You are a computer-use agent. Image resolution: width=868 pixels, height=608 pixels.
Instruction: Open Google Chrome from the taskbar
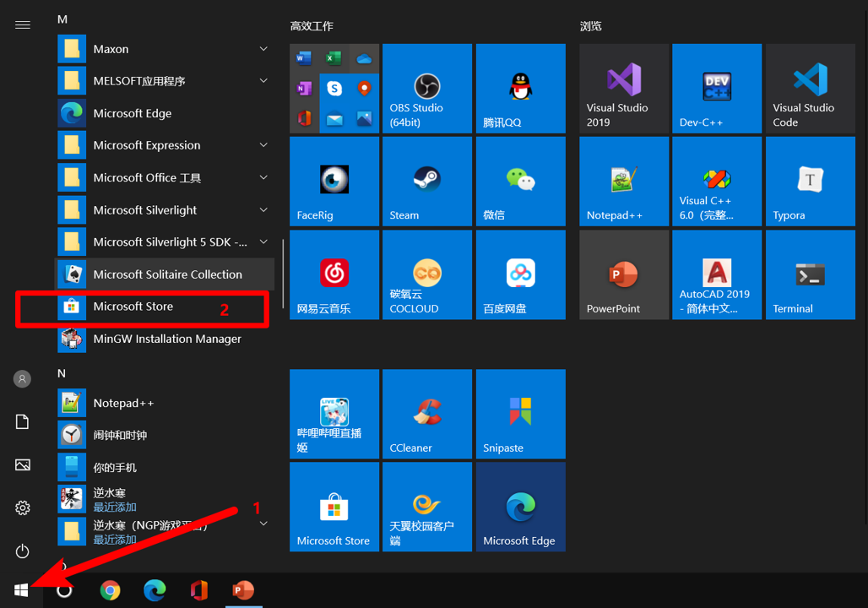(x=110, y=590)
